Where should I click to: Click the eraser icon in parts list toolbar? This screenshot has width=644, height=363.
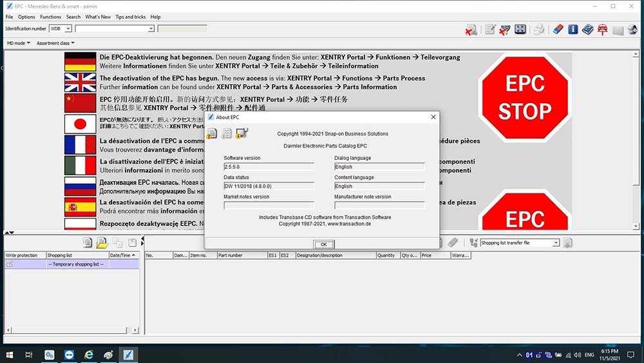pyautogui.click(x=453, y=242)
